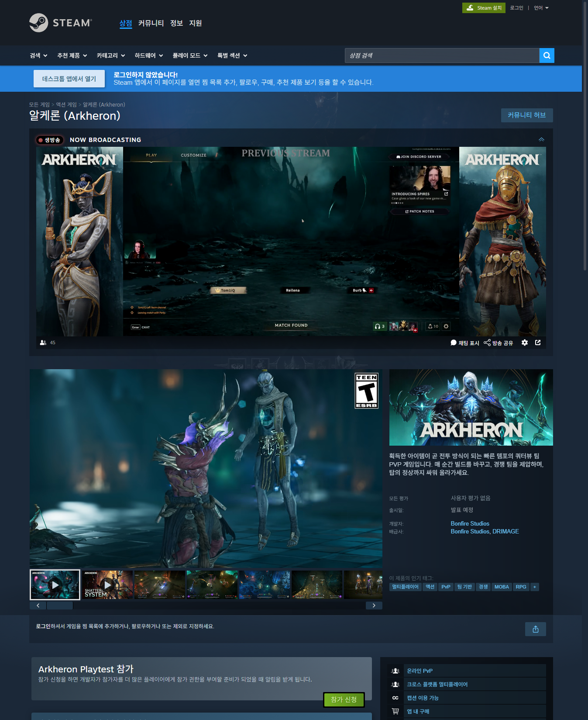This screenshot has width=588, height=720.
Task: Open the 커뮤니티 허브 button
Action: [527, 115]
